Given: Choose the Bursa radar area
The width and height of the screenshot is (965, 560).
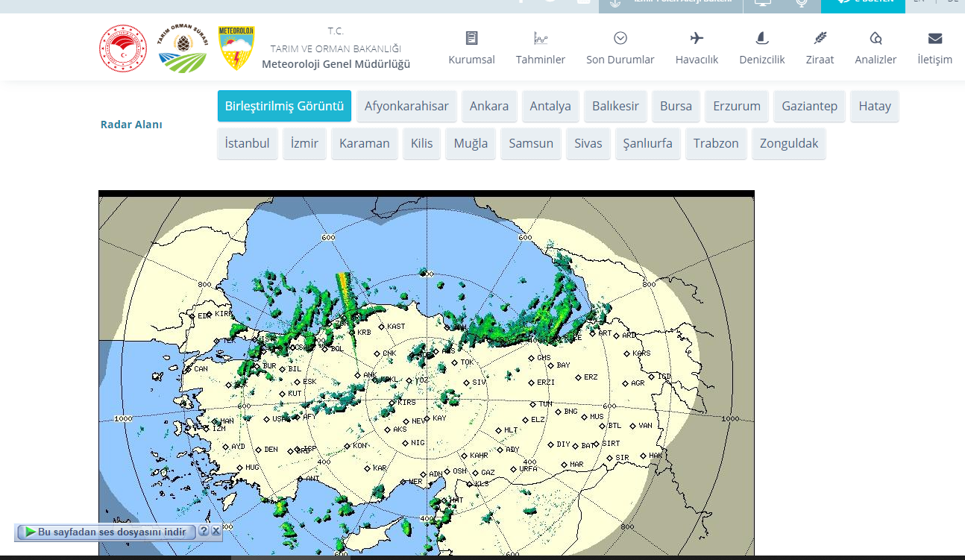Looking at the screenshot, I should pos(676,106).
